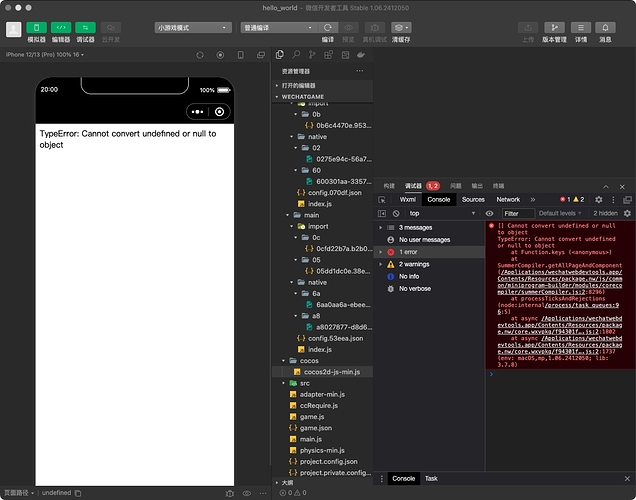Collapse the main folder
636x500 pixels.
[323, 215]
